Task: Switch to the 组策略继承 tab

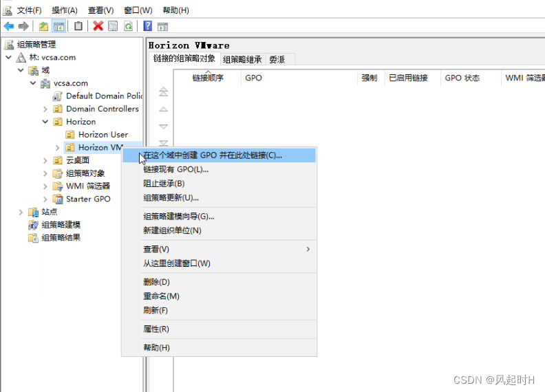Action: [242, 59]
